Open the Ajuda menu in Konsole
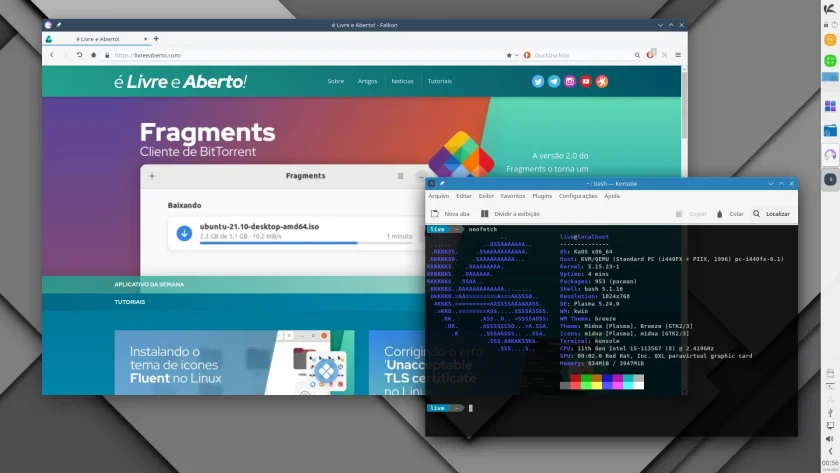Viewport: 840px width, 473px height. click(612, 196)
